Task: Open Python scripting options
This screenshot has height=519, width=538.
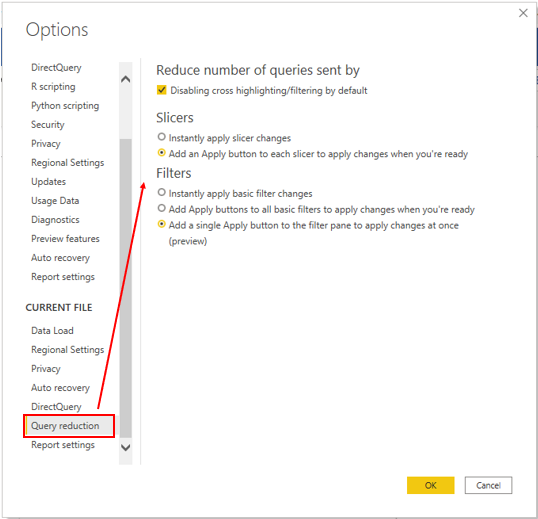Action: (65, 106)
